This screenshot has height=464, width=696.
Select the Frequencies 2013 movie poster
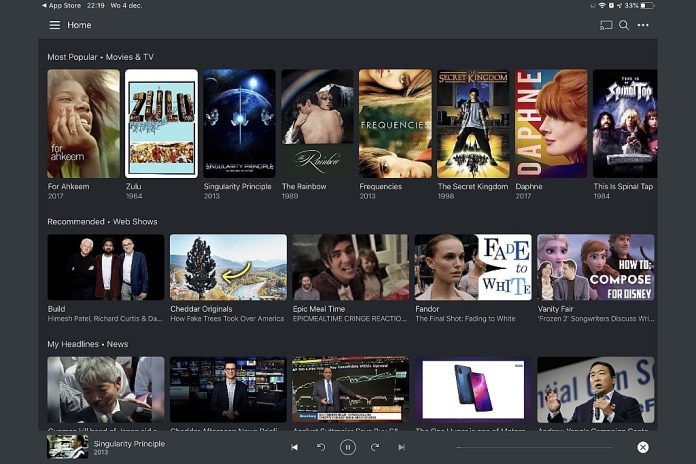[x=395, y=123]
